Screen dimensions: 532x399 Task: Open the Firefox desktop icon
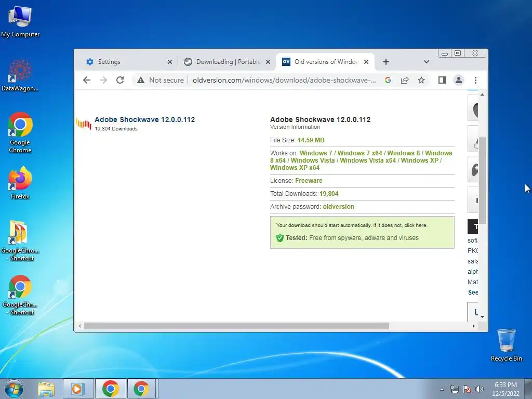pos(20,183)
